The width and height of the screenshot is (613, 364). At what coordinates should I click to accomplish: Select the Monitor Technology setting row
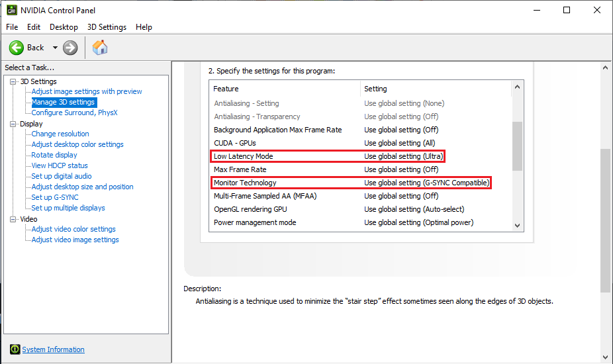point(245,183)
